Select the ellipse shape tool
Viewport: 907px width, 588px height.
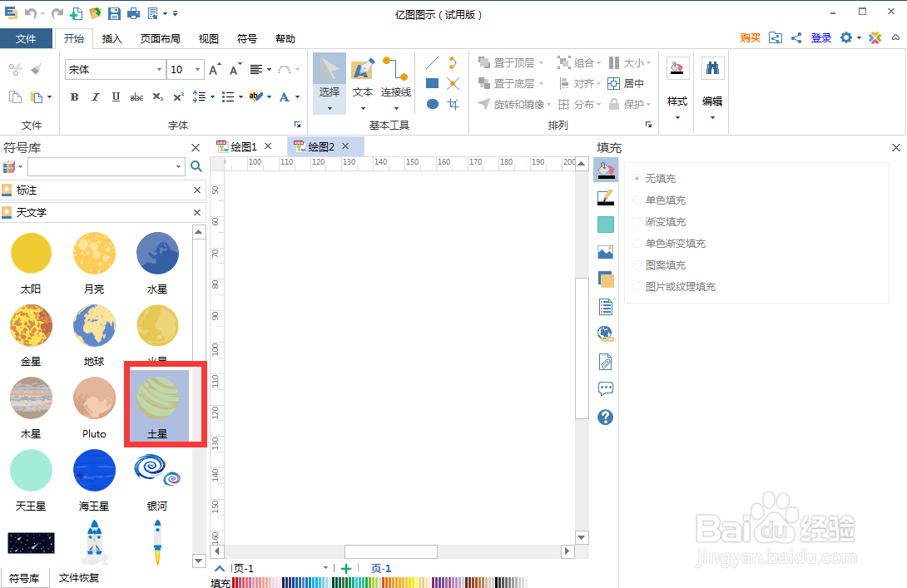coord(432,104)
